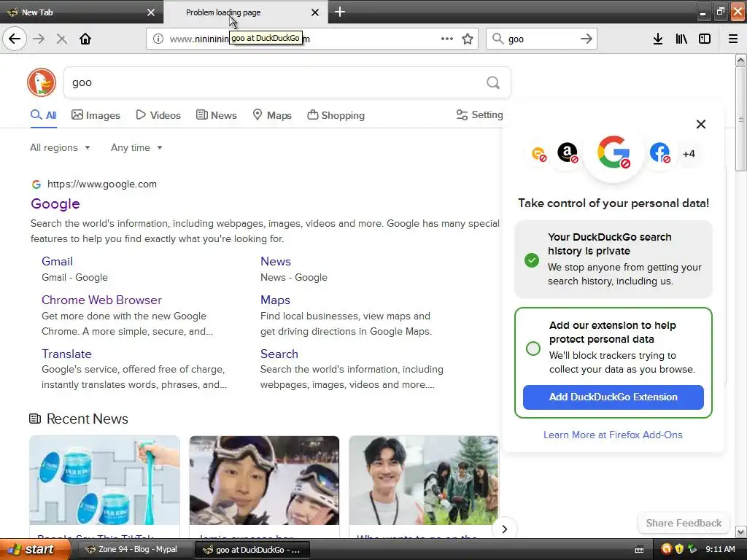Open the Translate sitelink
Image resolution: width=747 pixels, height=560 pixels.
click(x=66, y=354)
